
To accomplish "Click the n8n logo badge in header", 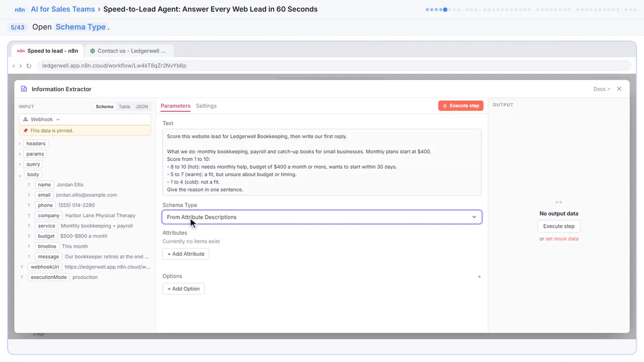I will 20,10.
